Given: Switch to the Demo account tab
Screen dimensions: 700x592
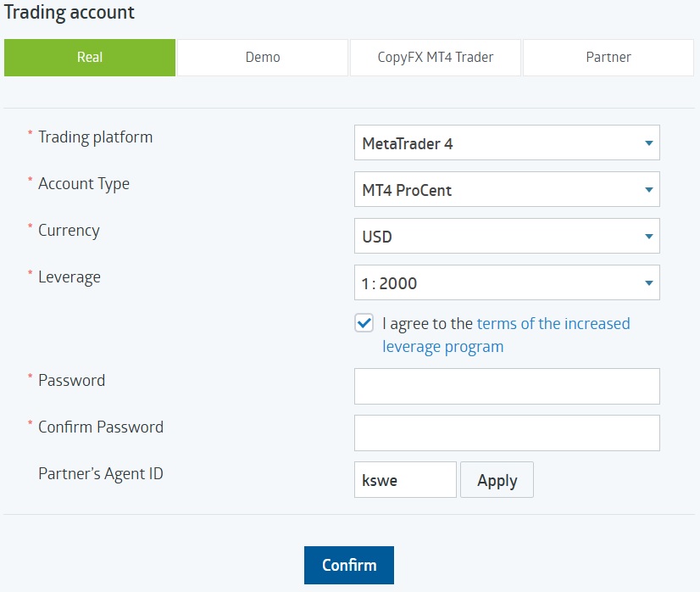Looking at the screenshot, I should [262, 58].
